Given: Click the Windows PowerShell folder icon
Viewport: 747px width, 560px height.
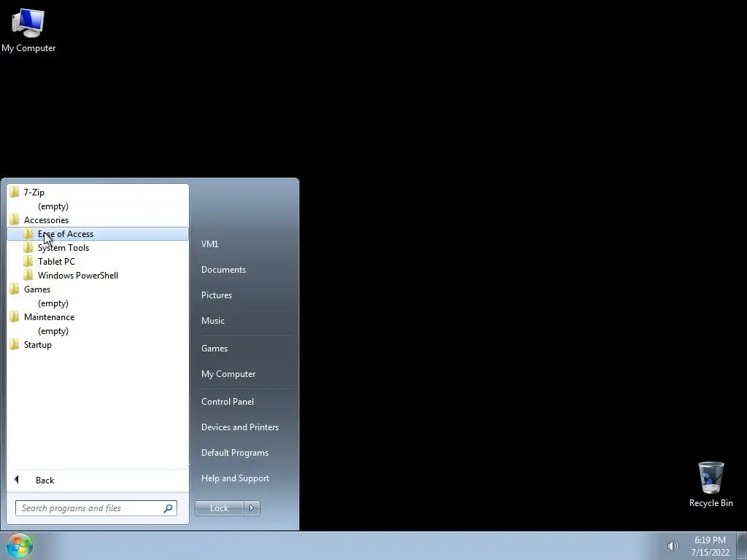Looking at the screenshot, I should coord(28,275).
